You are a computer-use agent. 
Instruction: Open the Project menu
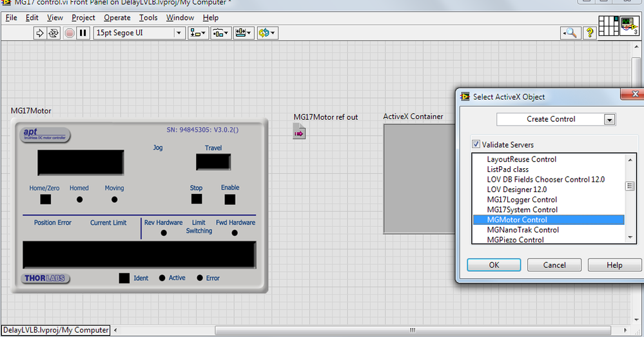point(83,17)
